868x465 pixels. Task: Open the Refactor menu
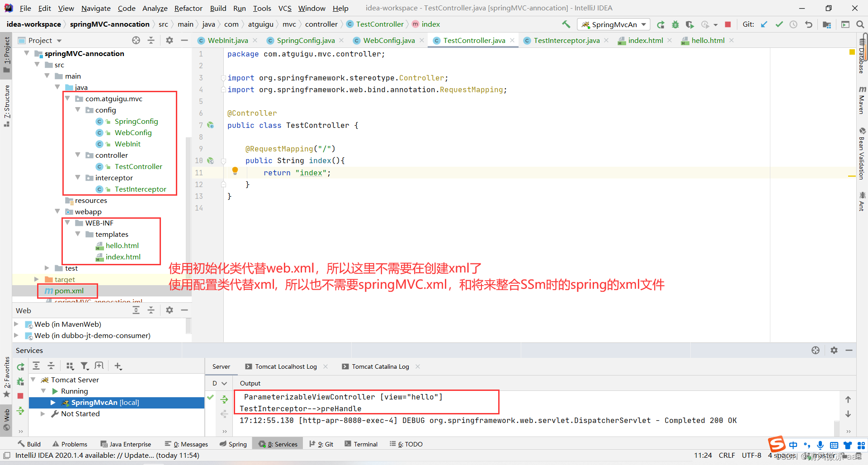coord(188,8)
